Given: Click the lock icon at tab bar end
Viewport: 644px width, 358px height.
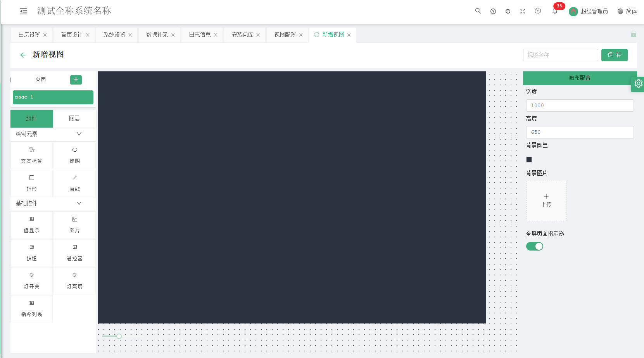Looking at the screenshot, I should point(633,34).
